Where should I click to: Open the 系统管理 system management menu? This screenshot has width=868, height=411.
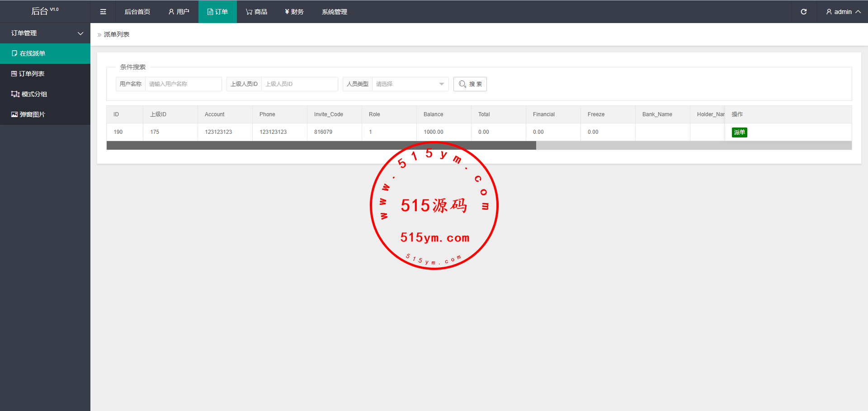click(x=334, y=12)
